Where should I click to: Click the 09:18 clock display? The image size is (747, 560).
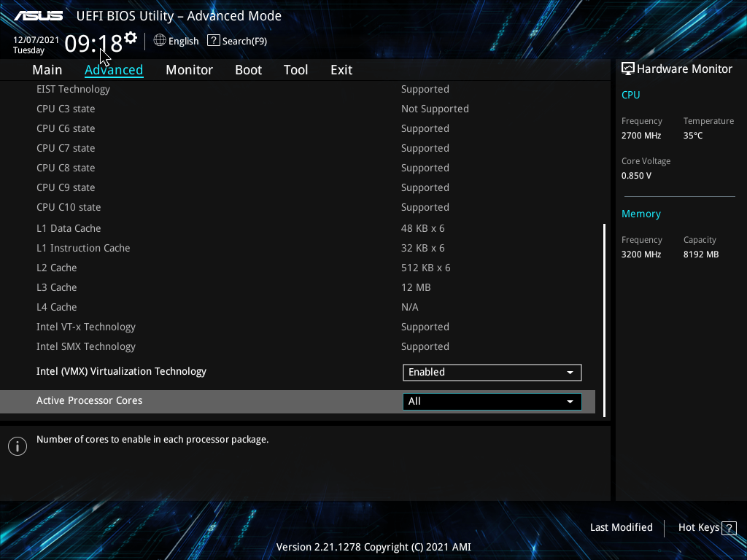click(93, 43)
